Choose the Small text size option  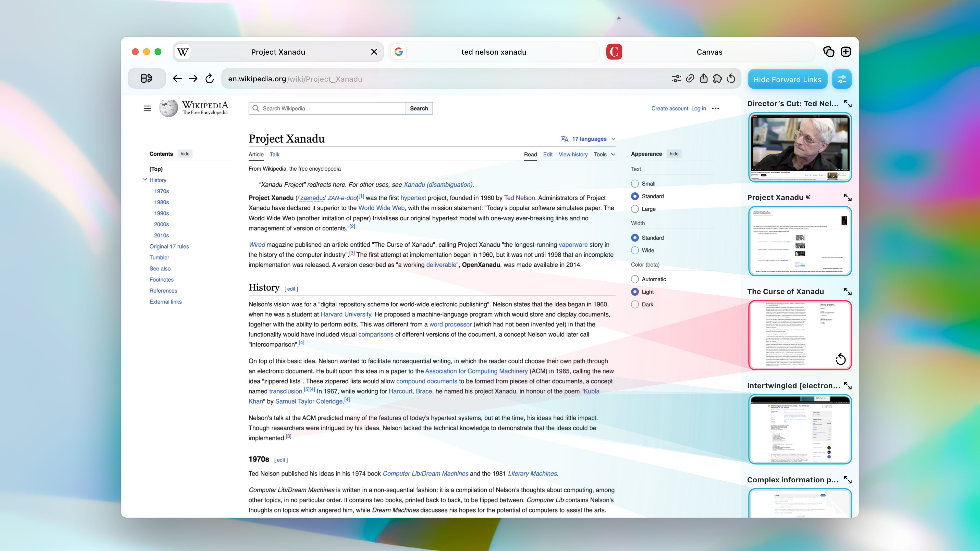click(x=634, y=184)
